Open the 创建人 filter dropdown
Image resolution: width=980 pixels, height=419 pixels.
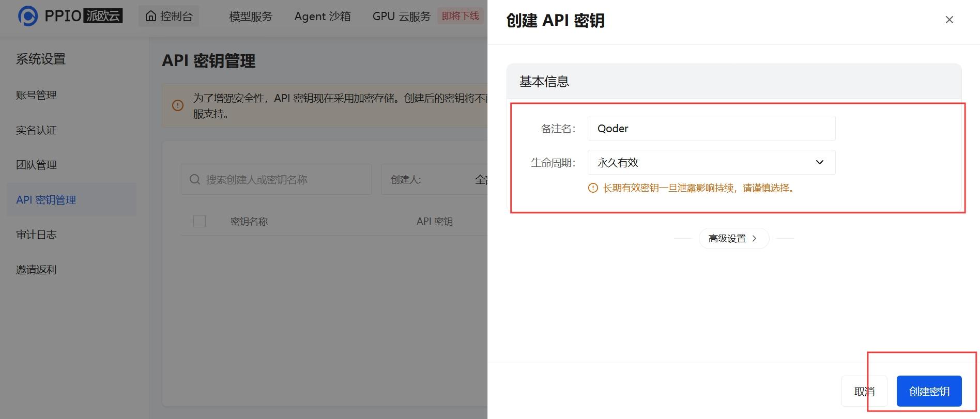(434, 179)
